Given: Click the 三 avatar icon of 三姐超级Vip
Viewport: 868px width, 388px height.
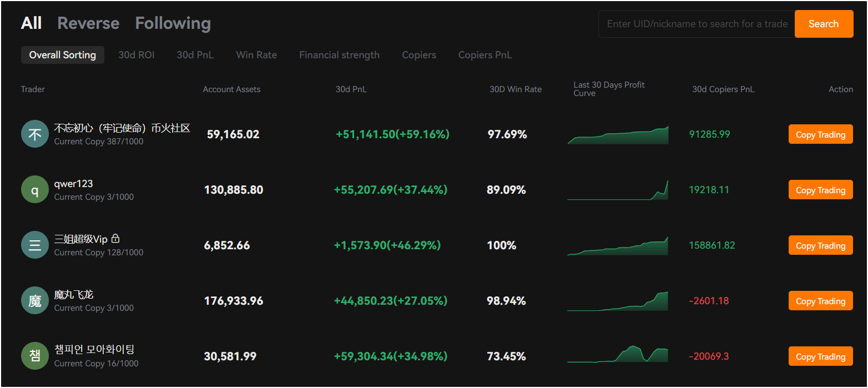Looking at the screenshot, I should click(35, 245).
